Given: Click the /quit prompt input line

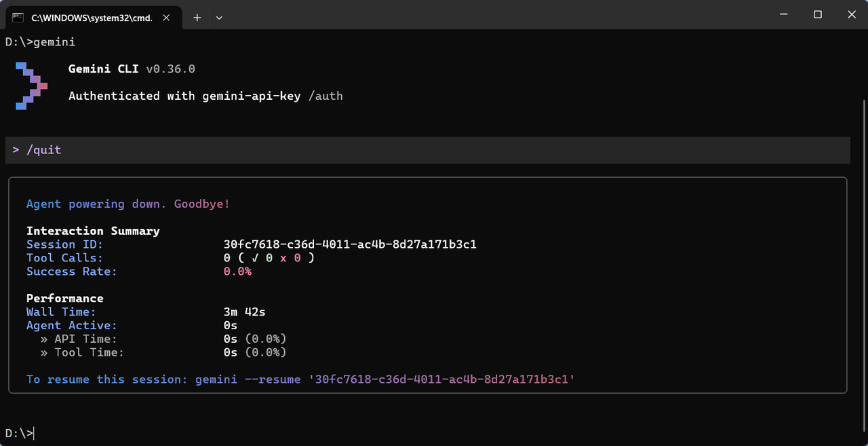Looking at the screenshot, I should tap(427, 150).
